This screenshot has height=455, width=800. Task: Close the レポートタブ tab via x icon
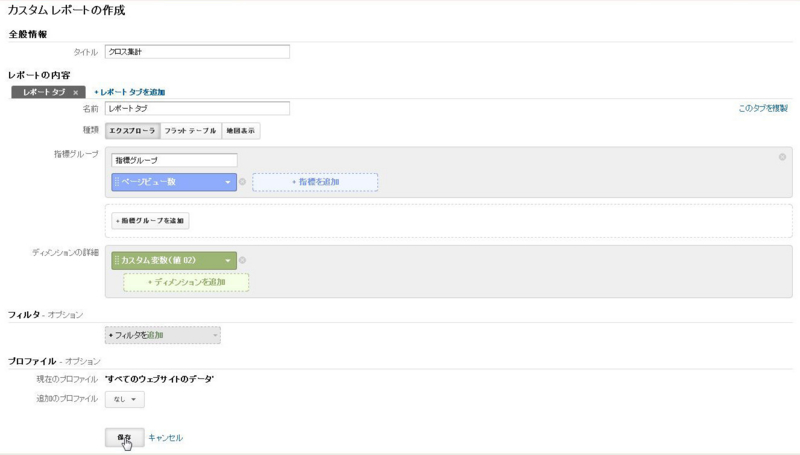pyautogui.click(x=76, y=92)
